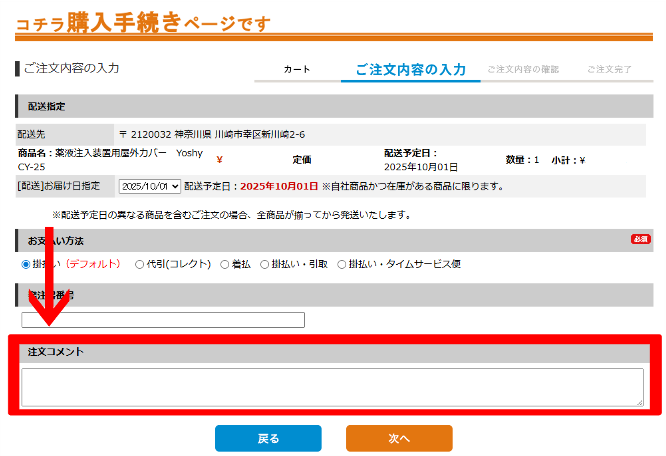Screen dimensions: 666x456
Task: Select 掛払い・引取 payment radio button
Action: (x=265, y=265)
